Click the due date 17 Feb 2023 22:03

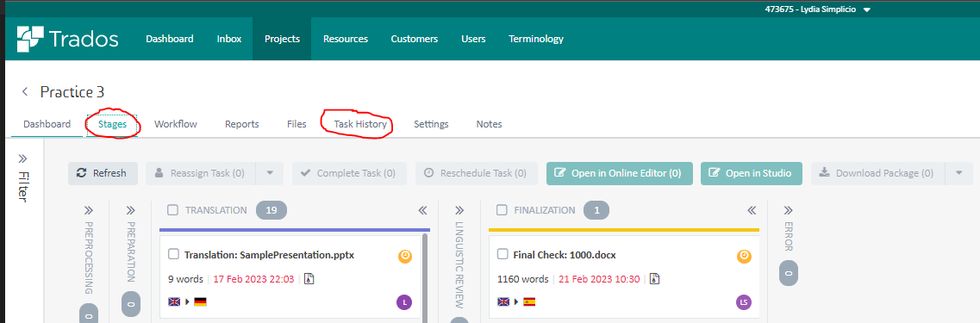pos(253,279)
